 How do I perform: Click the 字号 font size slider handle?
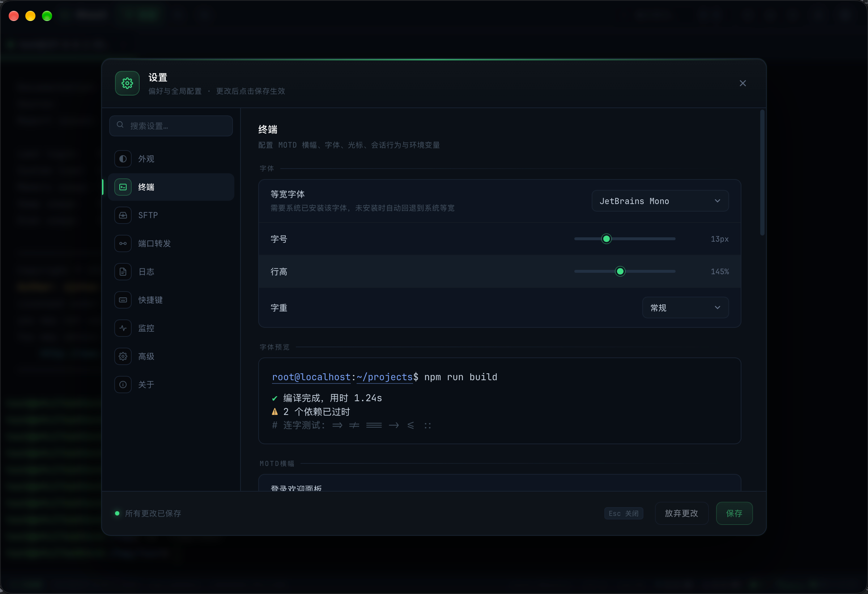(607, 239)
